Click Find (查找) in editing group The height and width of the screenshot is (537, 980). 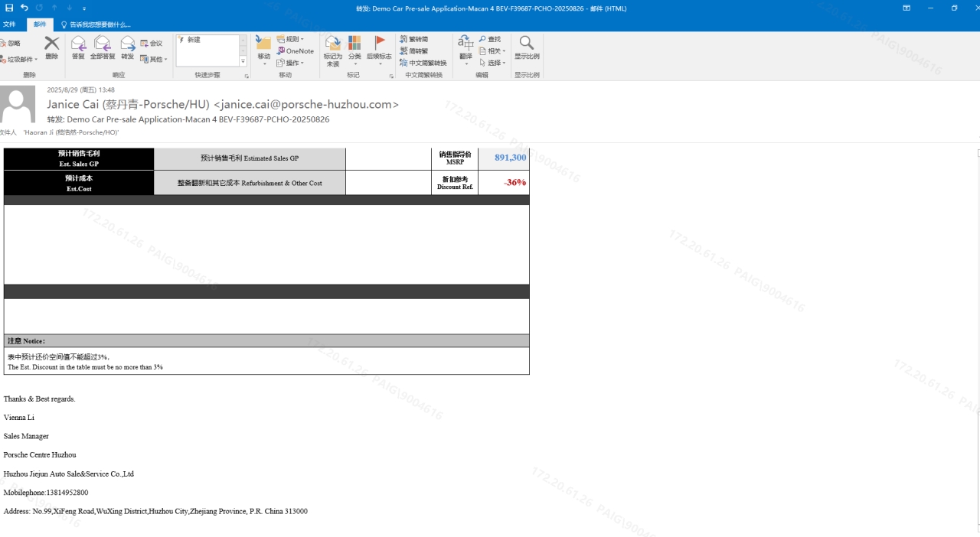coord(490,39)
